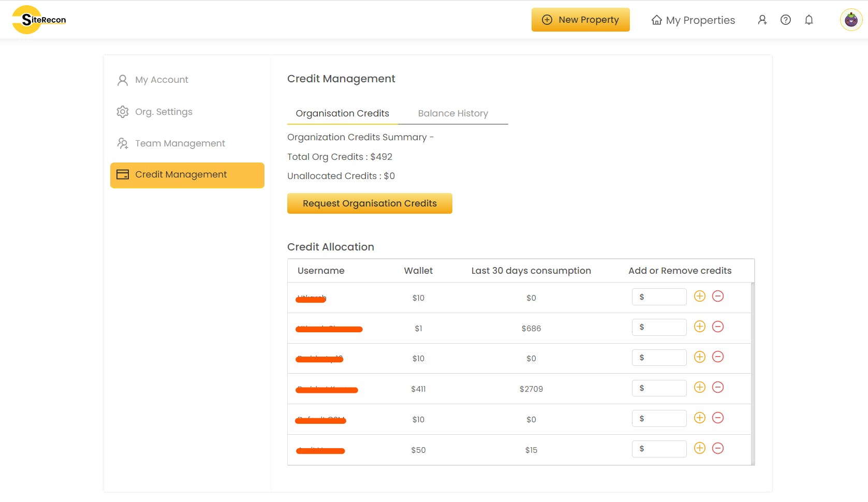Open the help question mark icon
Screen dimensions: 868x502
pos(785,20)
